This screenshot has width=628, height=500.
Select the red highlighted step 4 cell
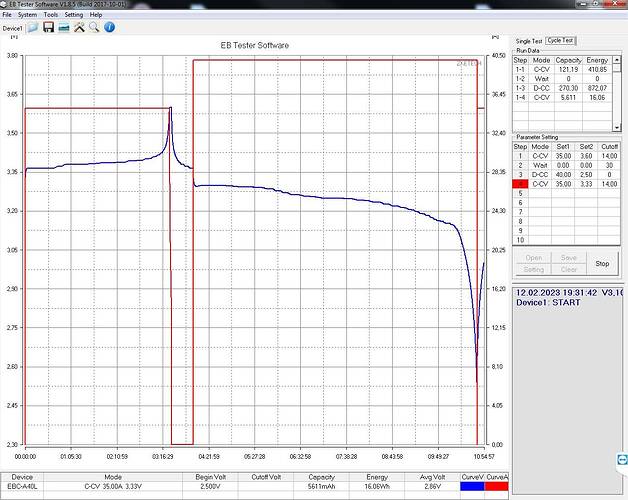point(520,184)
